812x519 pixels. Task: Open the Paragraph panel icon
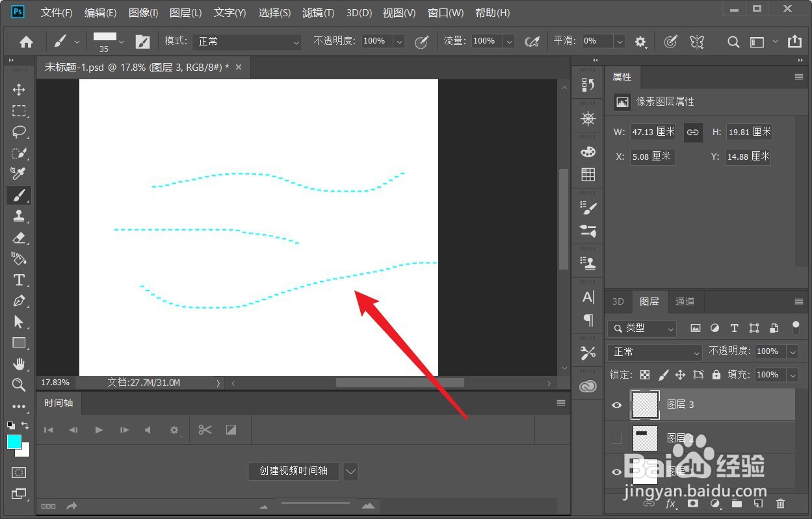588,320
